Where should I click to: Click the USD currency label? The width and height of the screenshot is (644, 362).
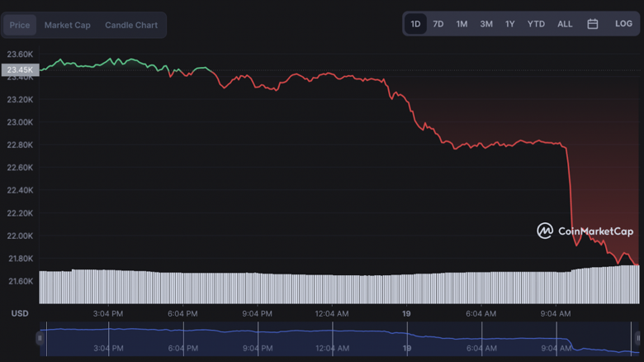point(20,314)
